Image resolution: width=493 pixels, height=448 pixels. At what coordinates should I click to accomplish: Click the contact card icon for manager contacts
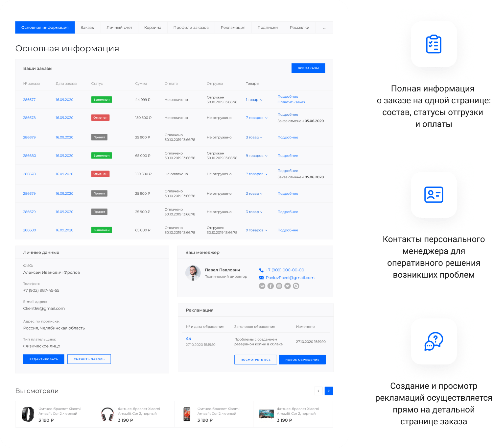click(x=434, y=195)
